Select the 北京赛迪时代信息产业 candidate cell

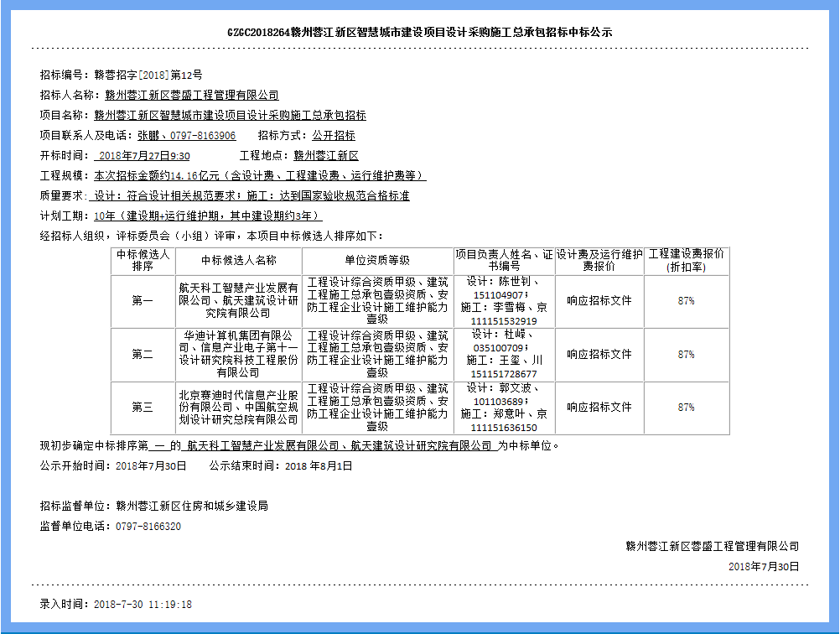[x=238, y=407]
